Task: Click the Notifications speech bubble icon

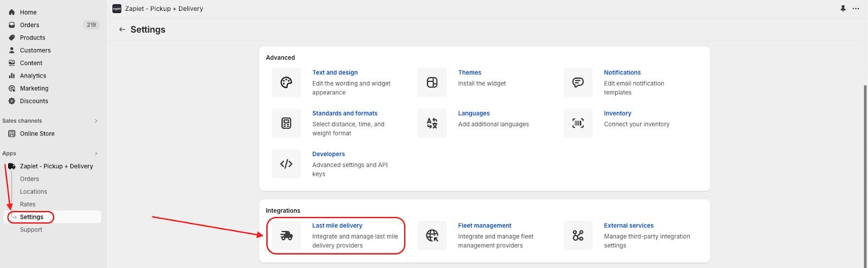Action: (578, 82)
